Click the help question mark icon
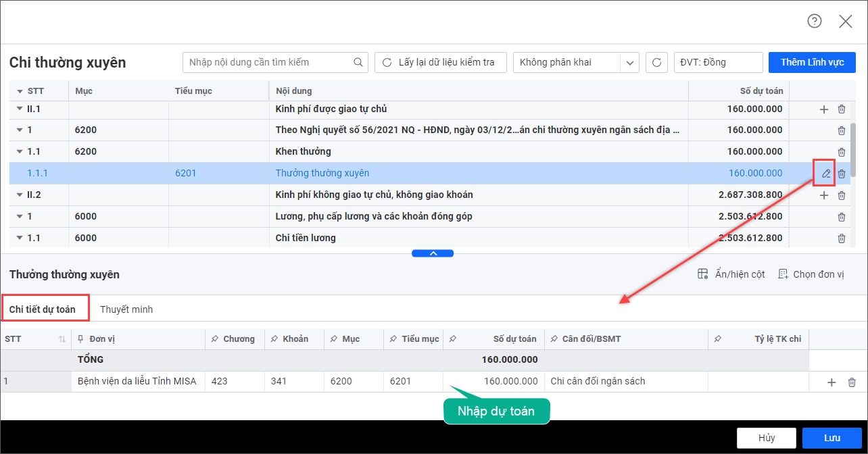This screenshot has height=454, width=868. [815, 21]
